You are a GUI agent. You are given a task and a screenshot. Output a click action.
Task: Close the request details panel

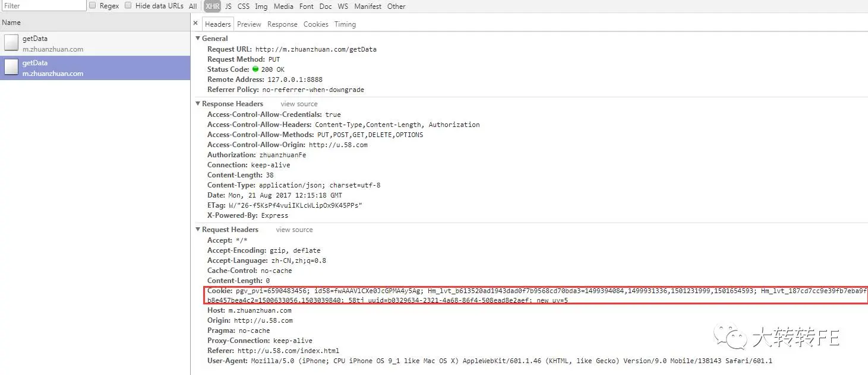tap(195, 24)
